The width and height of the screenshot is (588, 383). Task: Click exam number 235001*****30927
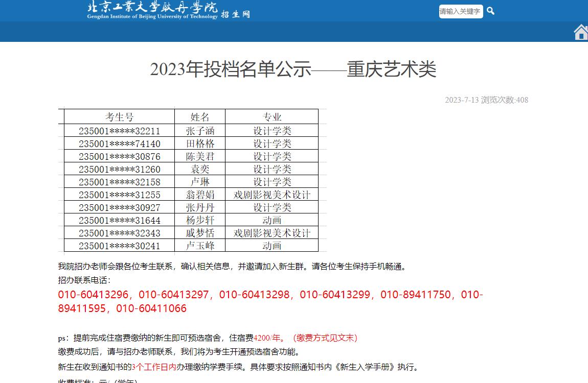click(x=119, y=207)
